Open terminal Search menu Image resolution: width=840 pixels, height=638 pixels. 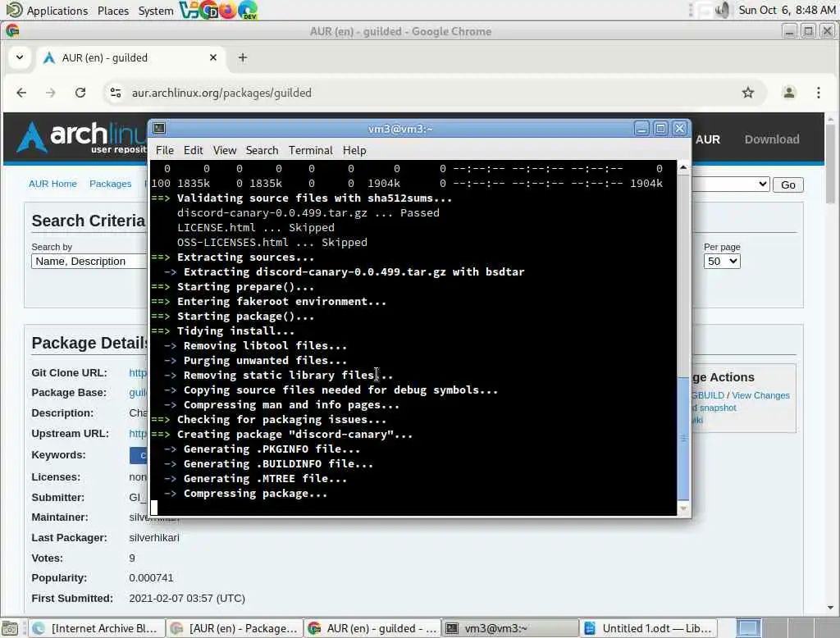262,151
